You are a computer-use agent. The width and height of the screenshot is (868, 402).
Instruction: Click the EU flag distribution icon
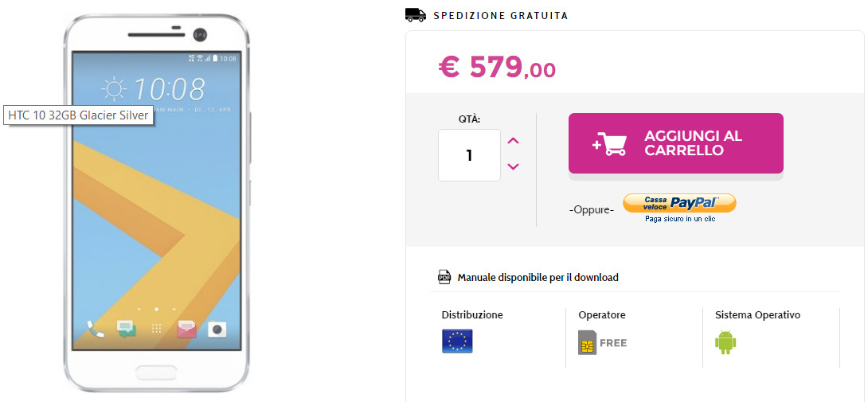click(457, 342)
